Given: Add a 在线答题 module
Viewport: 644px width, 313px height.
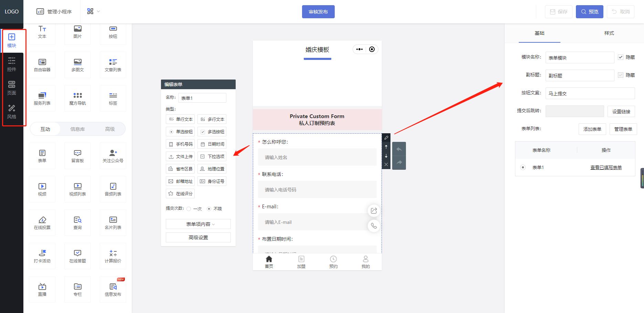Looking at the screenshot, I should (77, 256).
